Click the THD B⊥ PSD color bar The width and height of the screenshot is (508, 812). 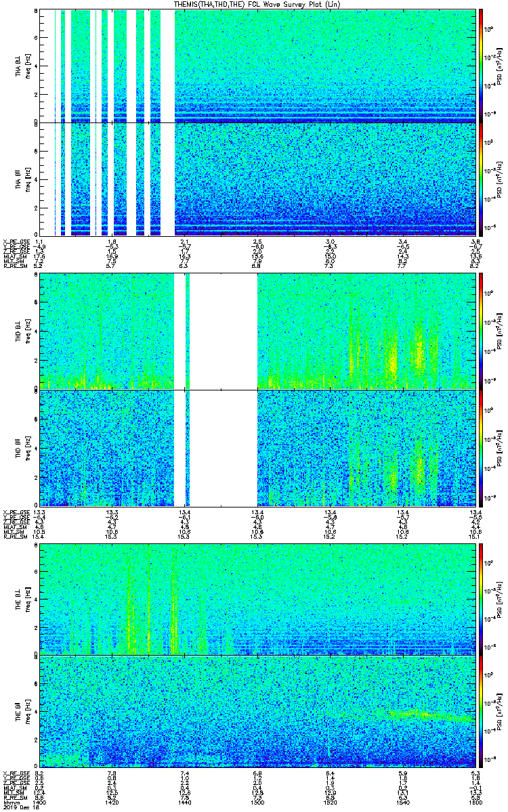[482, 331]
